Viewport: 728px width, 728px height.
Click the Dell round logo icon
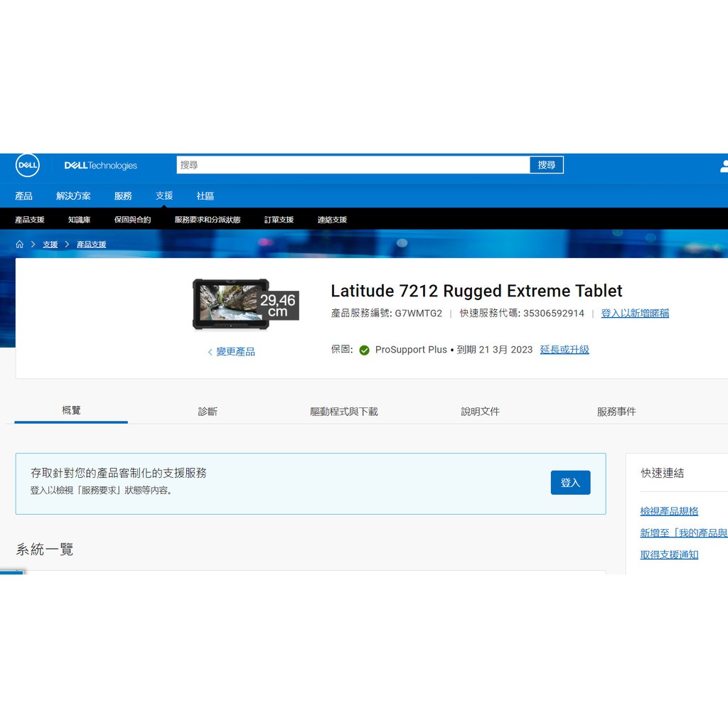pyautogui.click(x=28, y=166)
